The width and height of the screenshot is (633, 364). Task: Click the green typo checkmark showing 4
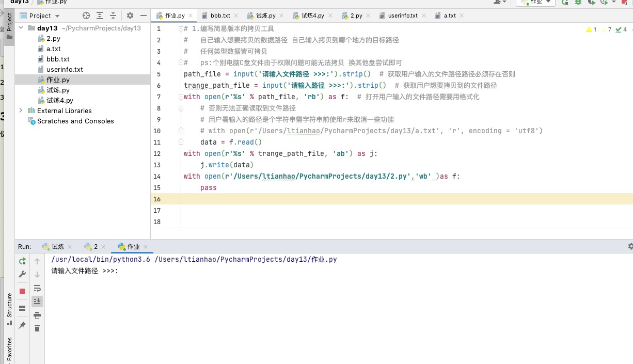(x=621, y=29)
